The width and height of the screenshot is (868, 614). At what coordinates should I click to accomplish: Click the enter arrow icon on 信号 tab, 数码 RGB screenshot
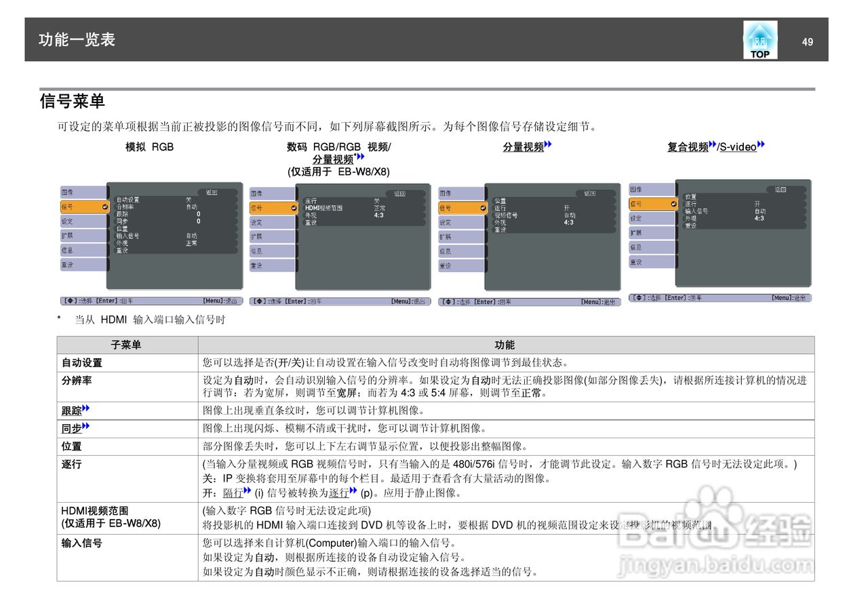tap(293, 208)
